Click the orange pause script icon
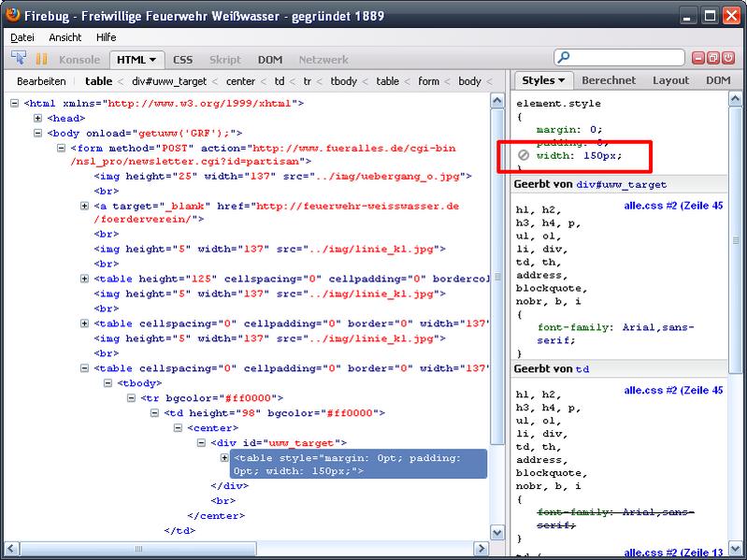Image resolution: width=747 pixels, height=560 pixels. click(x=41, y=59)
